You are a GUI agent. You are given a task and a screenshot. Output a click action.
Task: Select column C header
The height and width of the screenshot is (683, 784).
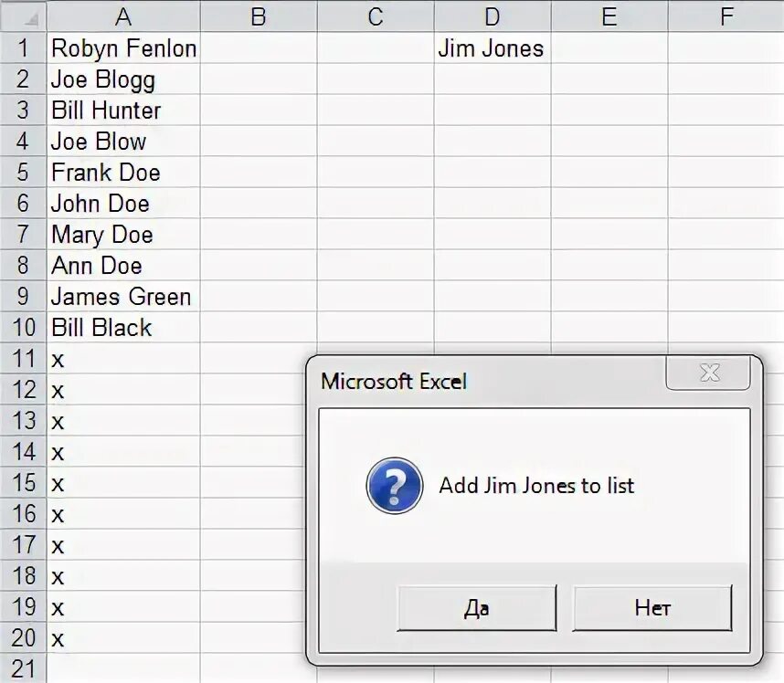[x=376, y=16]
